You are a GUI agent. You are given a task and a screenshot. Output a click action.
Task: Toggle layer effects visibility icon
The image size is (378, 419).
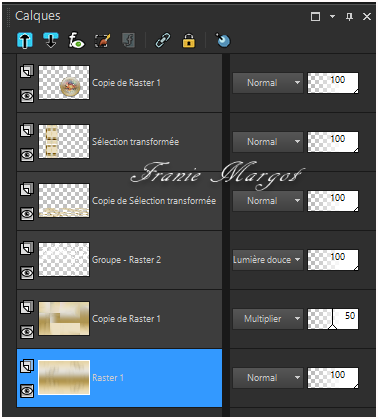click(x=76, y=41)
